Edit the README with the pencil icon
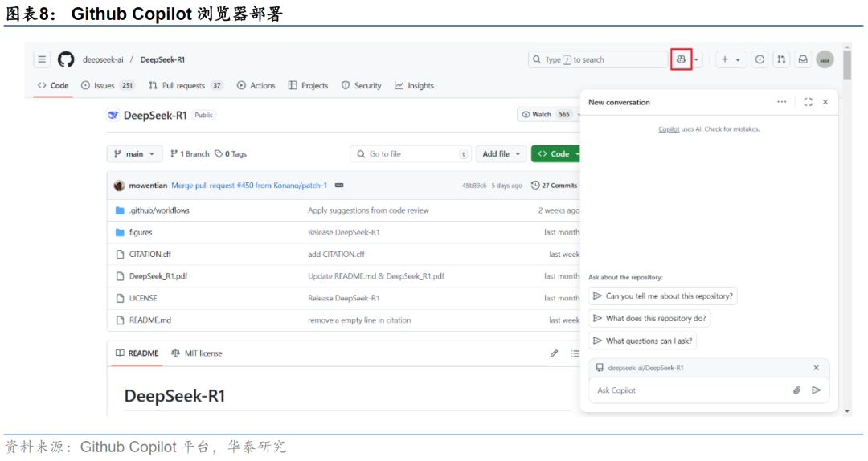 pos(554,353)
